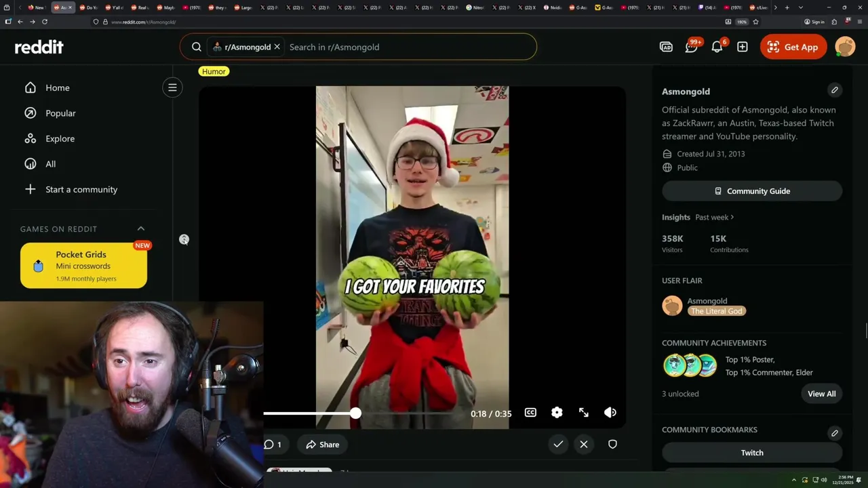Image resolution: width=868 pixels, height=488 pixels.
Task: Expand the video to fullscreen
Action: (584, 412)
